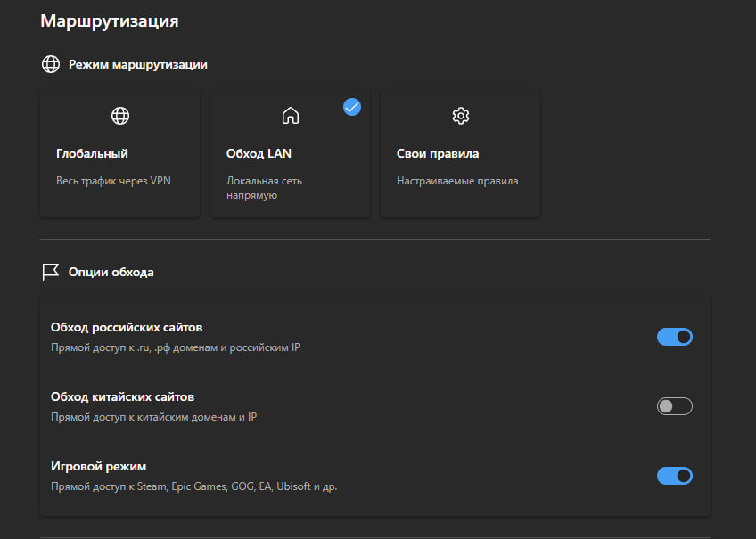Click the Режим маршрутизации section label
The height and width of the screenshot is (539, 756).
[x=138, y=64]
